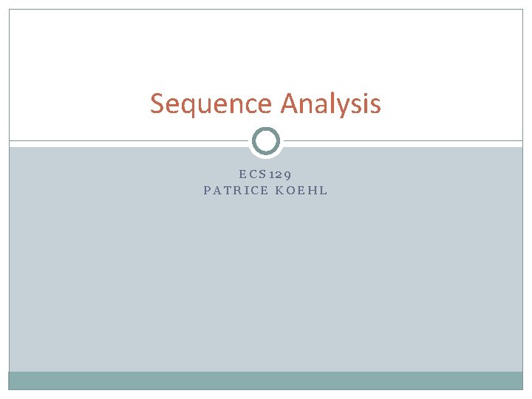Select the 'ECS129' subtitle line
Viewport: 532px width, 399px height.
(x=265, y=174)
